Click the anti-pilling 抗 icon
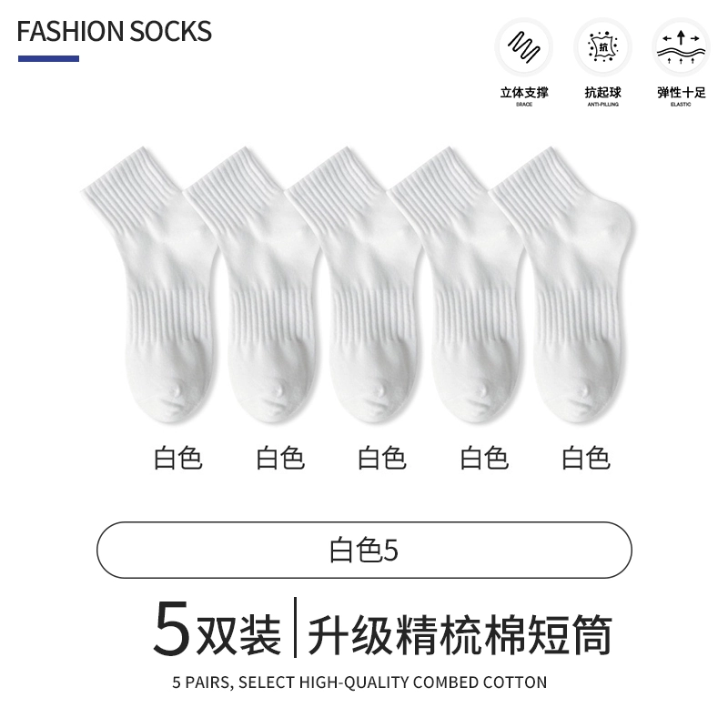The width and height of the screenshot is (728, 728). (602, 47)
